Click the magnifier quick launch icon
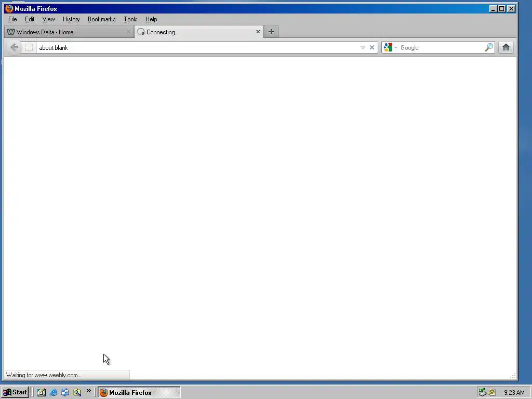This screenshot has height=399, width=532. click(x=77, y=393)
